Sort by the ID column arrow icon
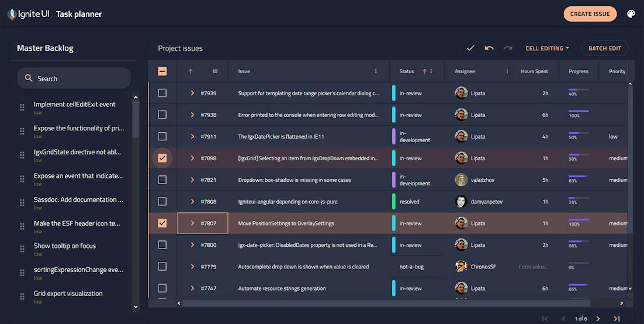 pos(191,71)
